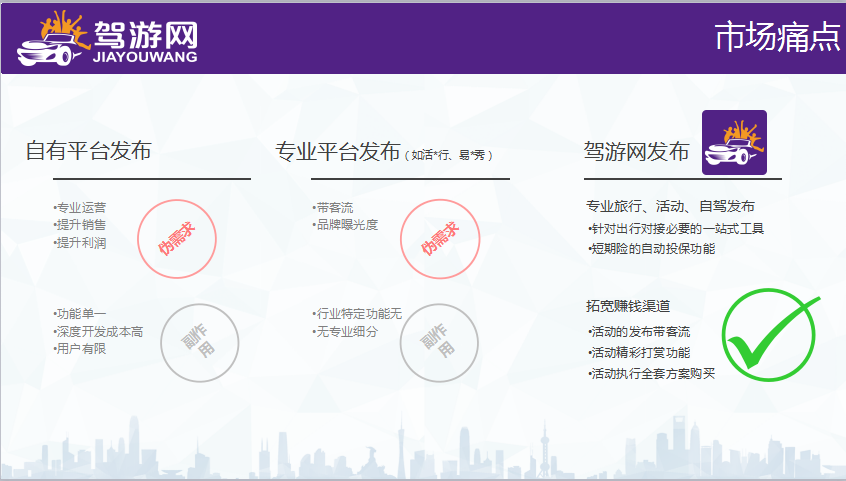This screenshot has height=481, width=846.
Task: Click the red 伪需求 stamp beside 品牌曝光度
Action: pyautogui.click(x=440, y=239)
